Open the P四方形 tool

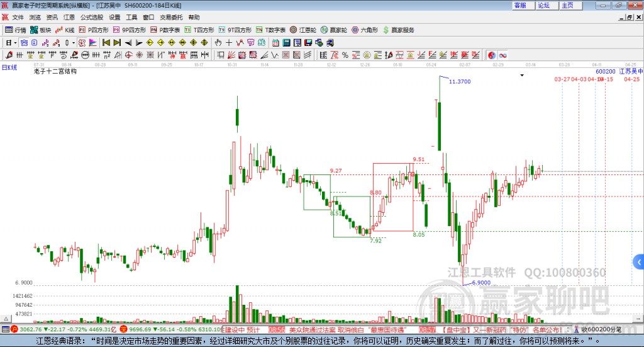(94, 30)
